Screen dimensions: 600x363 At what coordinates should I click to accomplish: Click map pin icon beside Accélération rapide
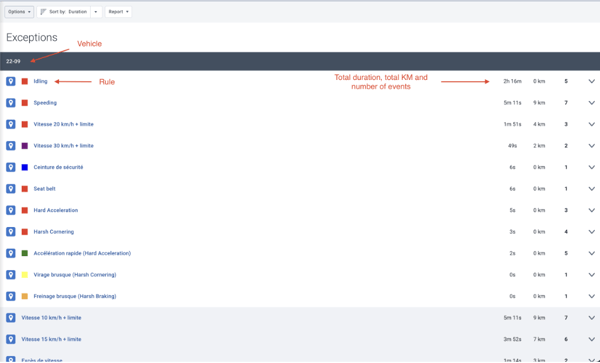click(x=11, y=253)
